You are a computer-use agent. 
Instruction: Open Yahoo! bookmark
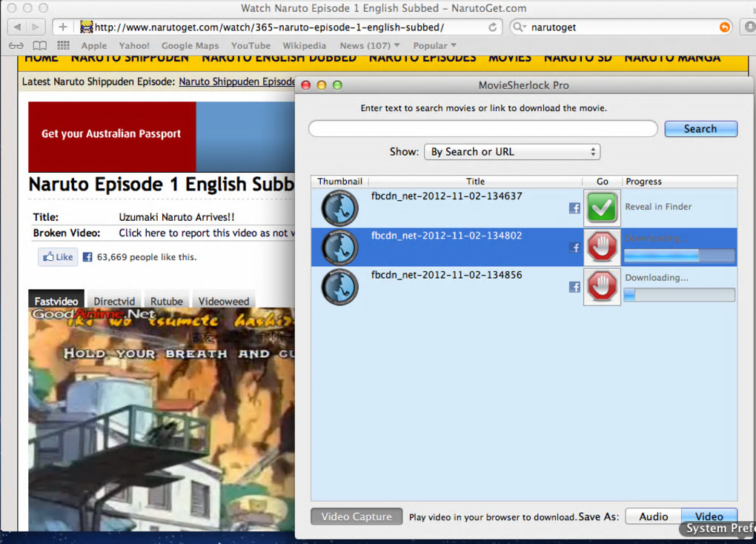(x=134, y=45)
